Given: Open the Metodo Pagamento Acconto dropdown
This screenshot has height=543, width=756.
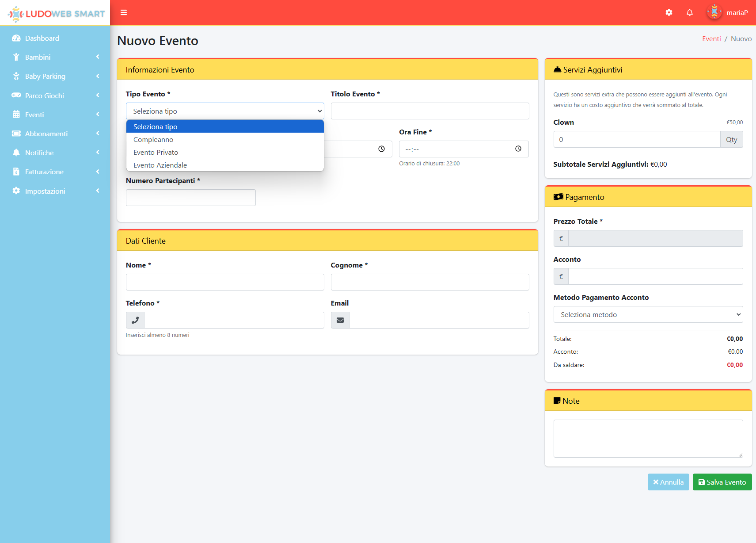Looking at the screenshot, I should pos(648,314).
